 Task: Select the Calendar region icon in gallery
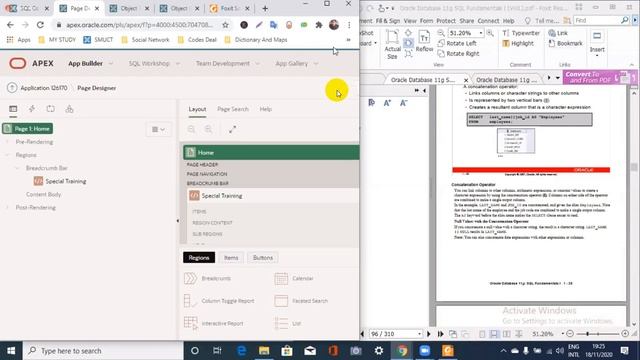click(x=281, y=278)
